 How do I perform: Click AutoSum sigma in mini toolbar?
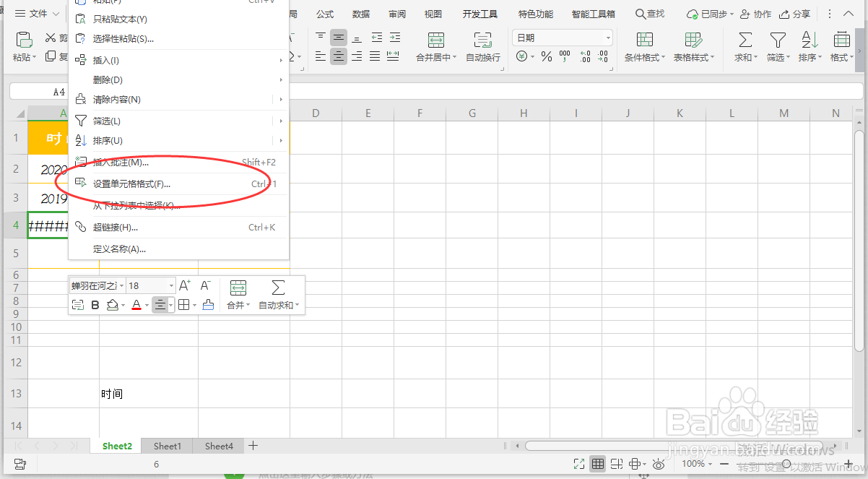278,288
